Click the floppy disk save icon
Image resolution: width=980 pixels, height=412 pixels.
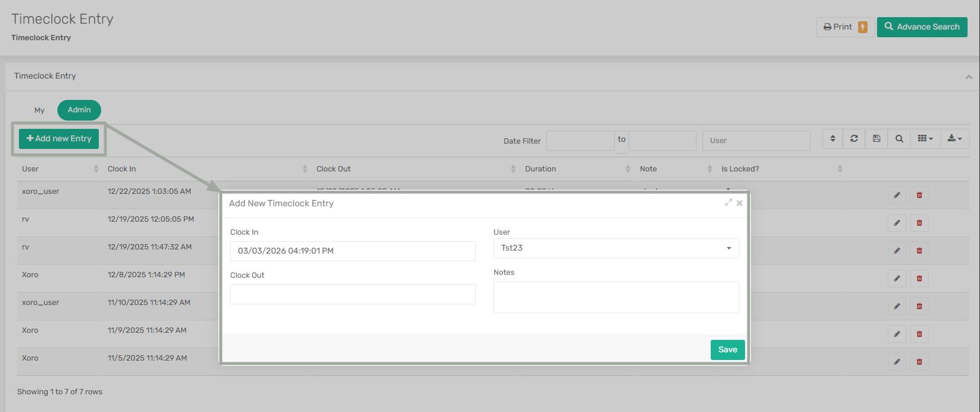click(876, 139)
